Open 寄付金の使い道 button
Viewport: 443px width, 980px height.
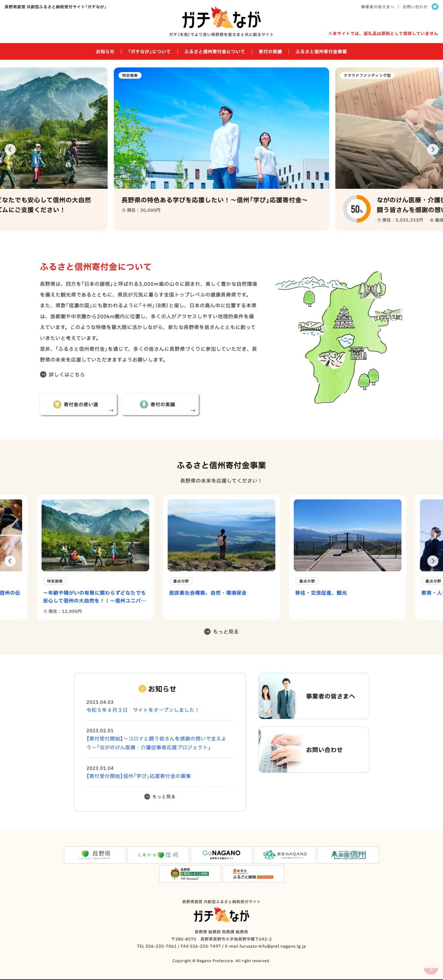[79, 404]
